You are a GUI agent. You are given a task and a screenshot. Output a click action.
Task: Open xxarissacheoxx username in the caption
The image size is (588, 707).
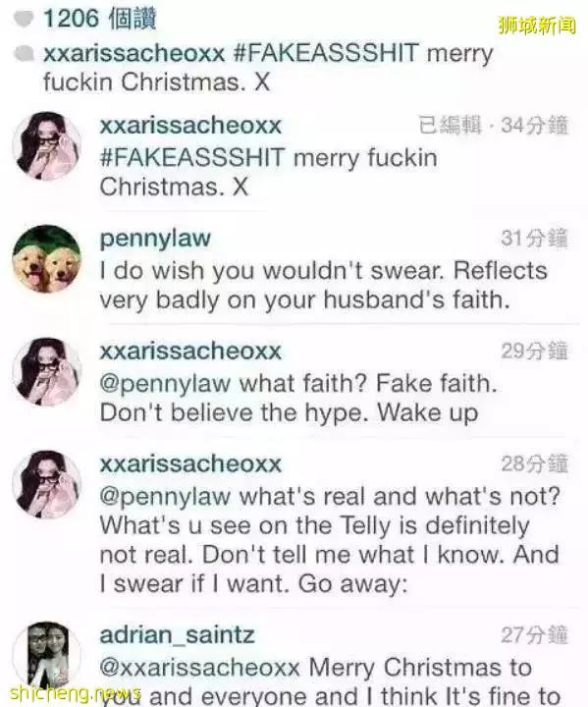pos(134,54)
